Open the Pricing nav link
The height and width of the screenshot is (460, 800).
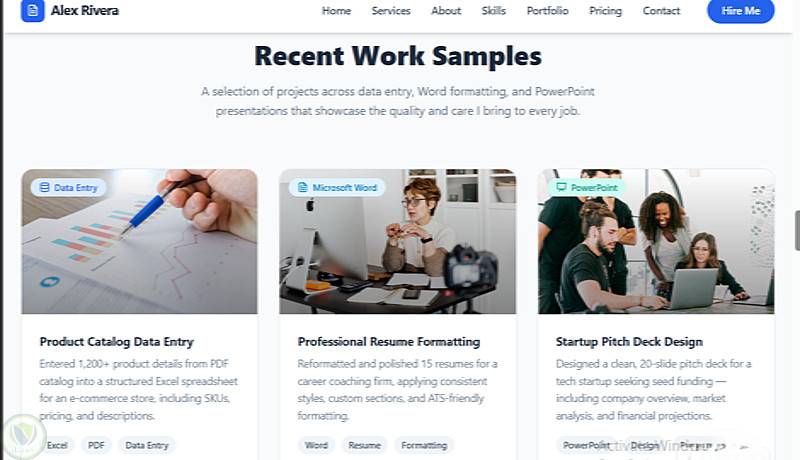click(605, 11)
